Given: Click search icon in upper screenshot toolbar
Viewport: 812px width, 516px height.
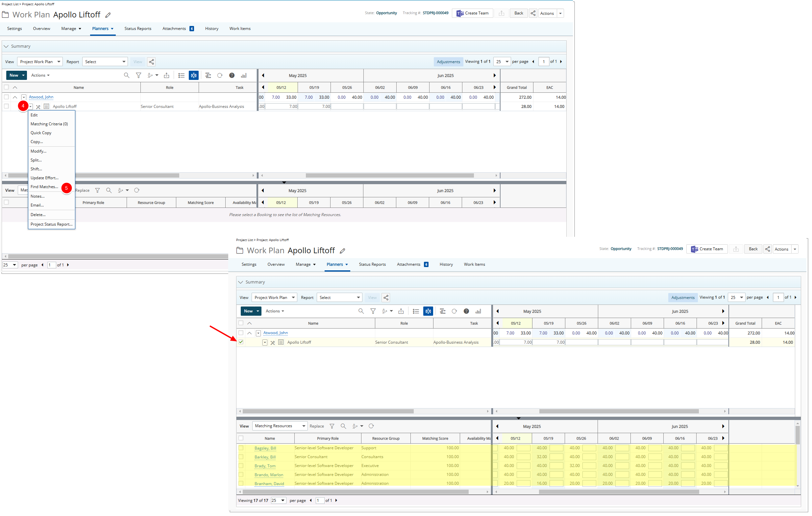Looking at the screenshot, I should click(x=126, y=76).
